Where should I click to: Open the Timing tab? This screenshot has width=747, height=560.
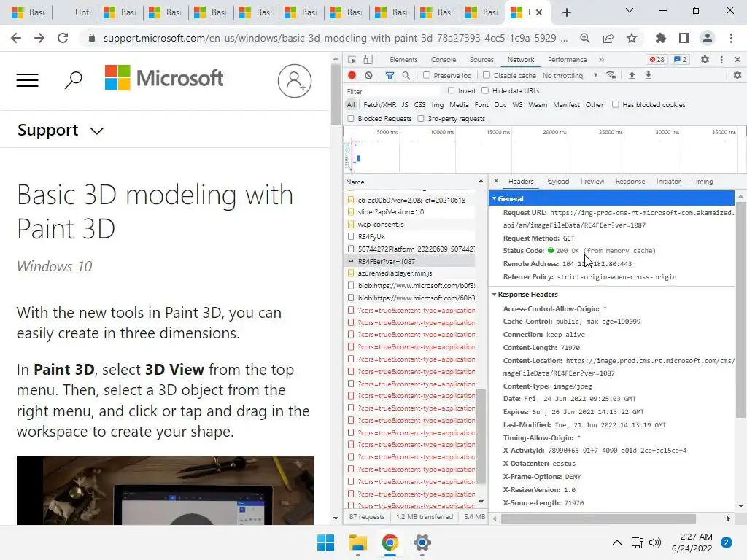click(x=703, y=182)
